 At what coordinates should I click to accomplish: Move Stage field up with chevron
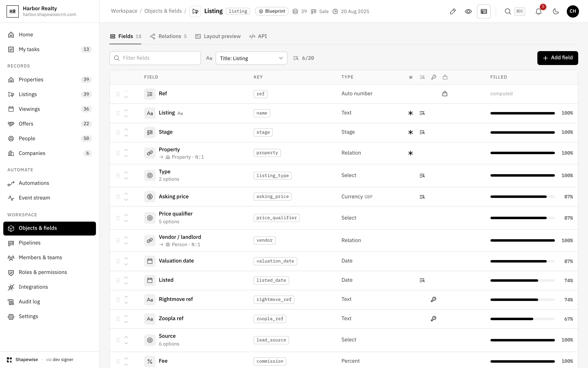point(126,129)
